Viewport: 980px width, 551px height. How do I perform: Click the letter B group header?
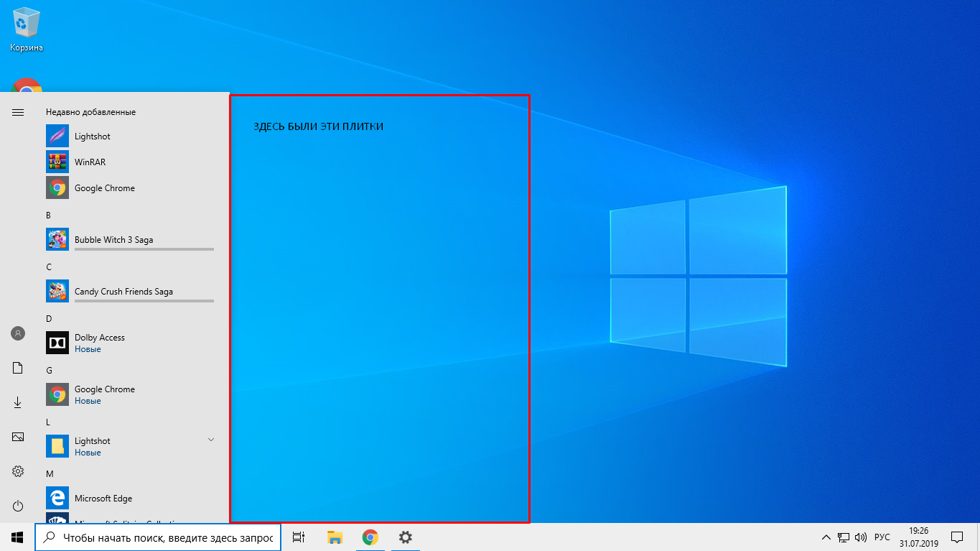[48, 215]
